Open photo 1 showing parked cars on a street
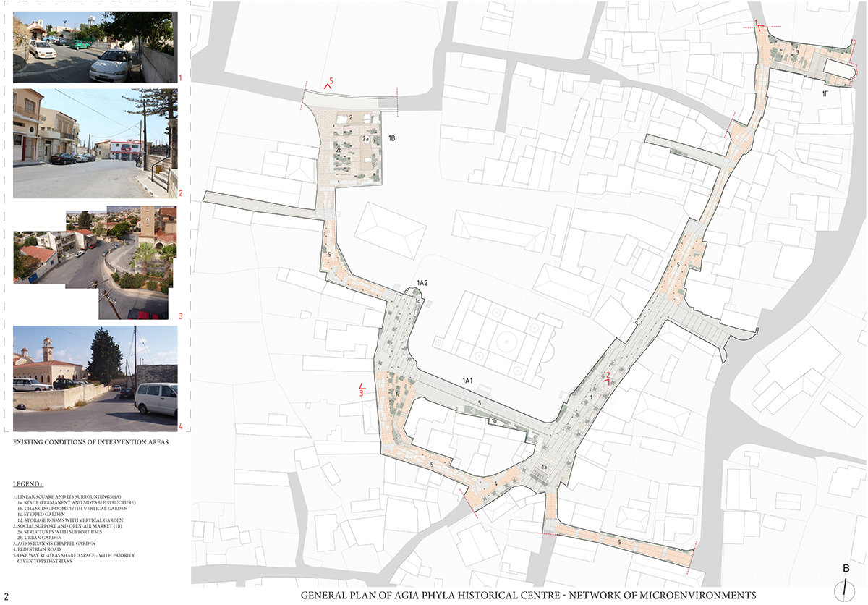This screenshot has height=605, width=868. coord(95,46)
